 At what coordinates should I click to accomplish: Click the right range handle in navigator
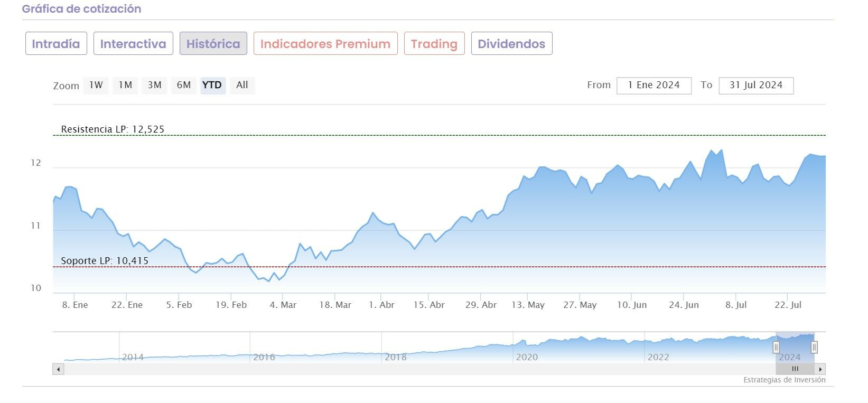[x=814, y=347]
